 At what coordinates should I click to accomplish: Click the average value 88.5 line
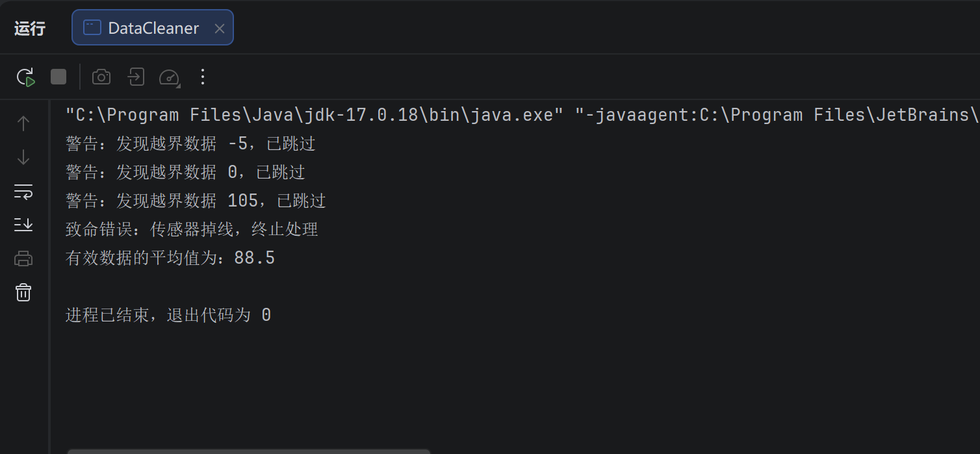click(170, 259)
